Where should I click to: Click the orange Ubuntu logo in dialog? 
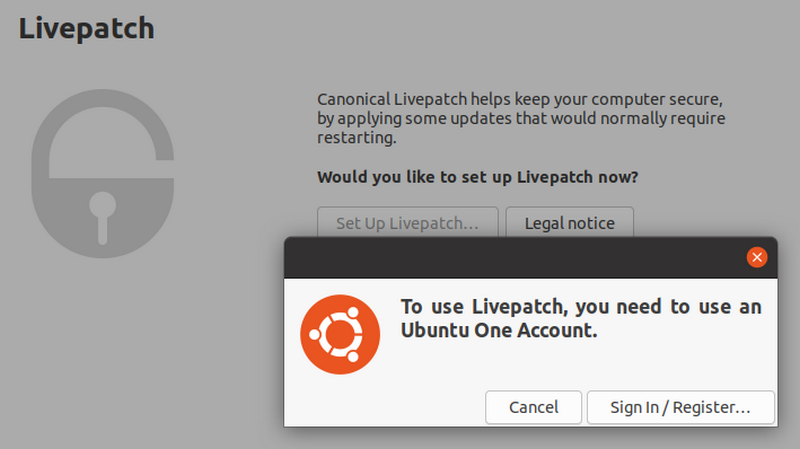pyautogui.click(x=340, y=335)
